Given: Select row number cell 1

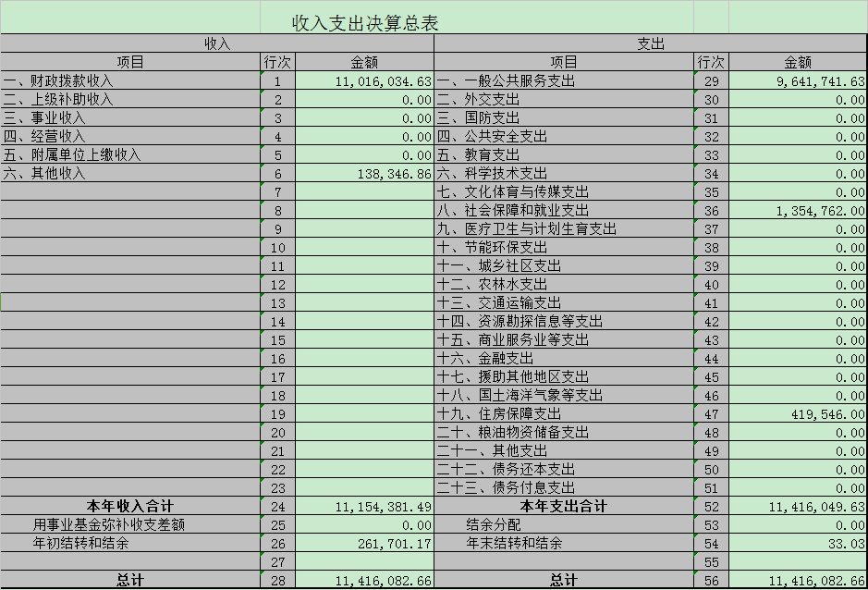Looking at the screenshot, I should pyautogui.click(x=278, y=80).
